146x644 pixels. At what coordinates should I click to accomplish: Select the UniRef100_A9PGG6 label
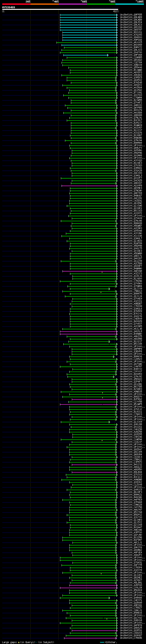pyautogui.click(x=131, y=40)
